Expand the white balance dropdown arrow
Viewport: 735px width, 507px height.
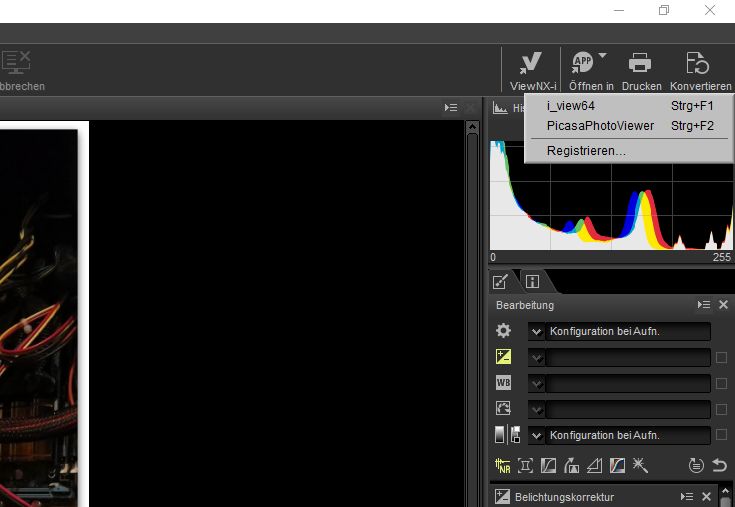coord(536,384)
